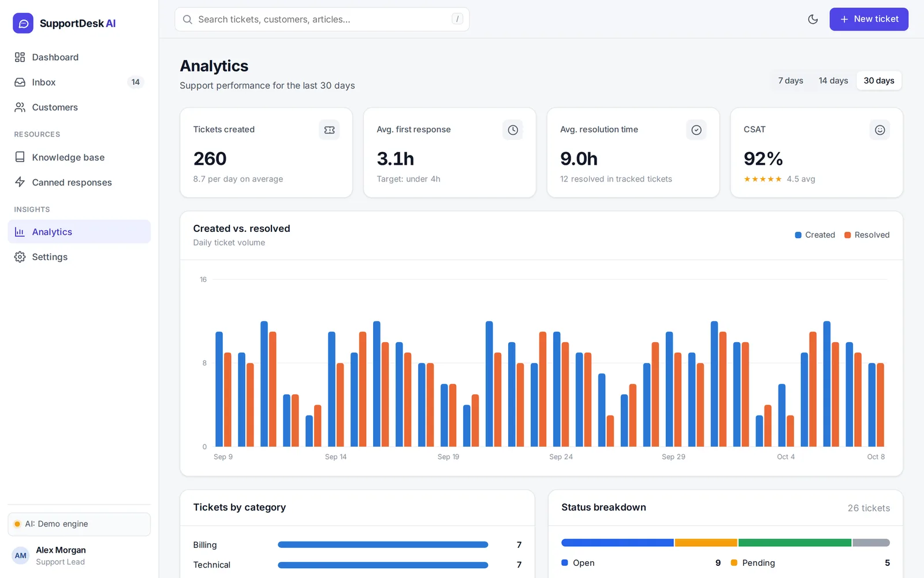
Task: Click the slash keyboard shortcut hint
Action: (457, 19)
